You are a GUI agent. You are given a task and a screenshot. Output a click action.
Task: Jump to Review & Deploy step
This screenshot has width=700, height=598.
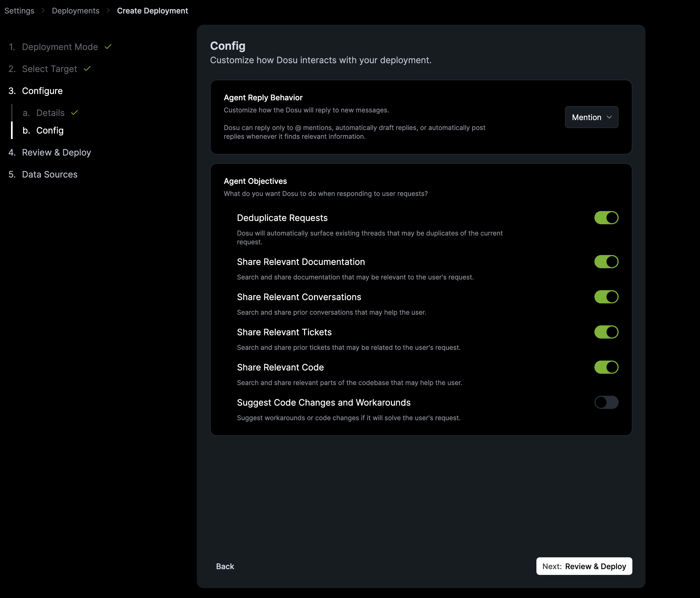click(x=56, y=152)
